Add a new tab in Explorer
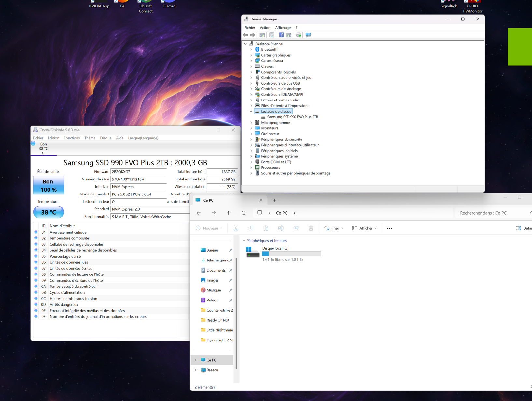 [x=274, y=200]
